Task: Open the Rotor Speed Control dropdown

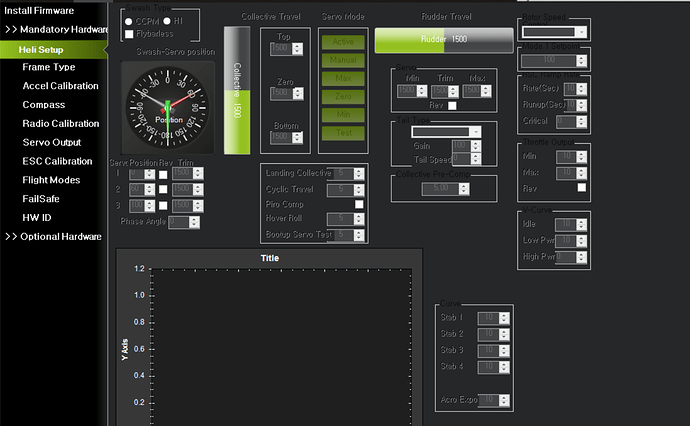Action: point(554,32)
